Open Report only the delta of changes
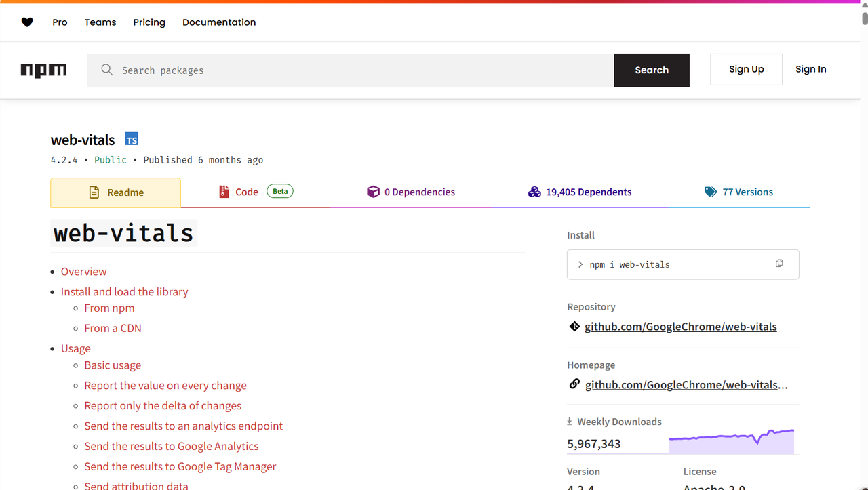This screenshot has height=490, width=868. 163,405
